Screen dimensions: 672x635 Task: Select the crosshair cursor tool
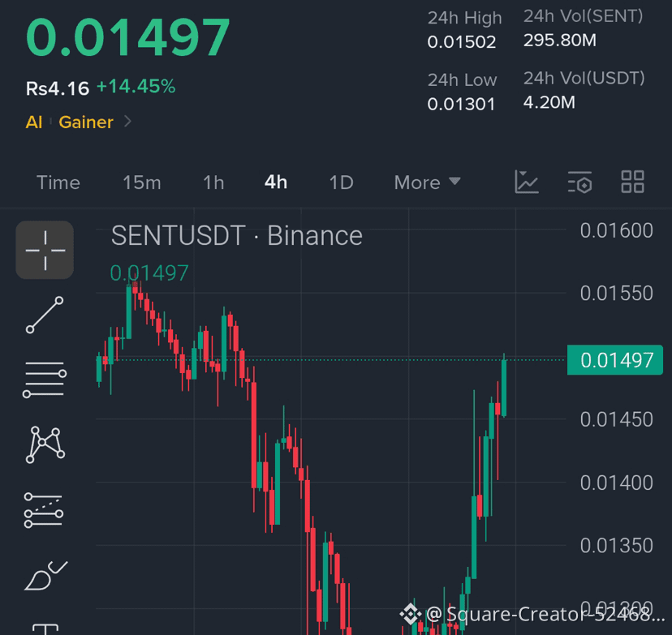click(45, 250)
